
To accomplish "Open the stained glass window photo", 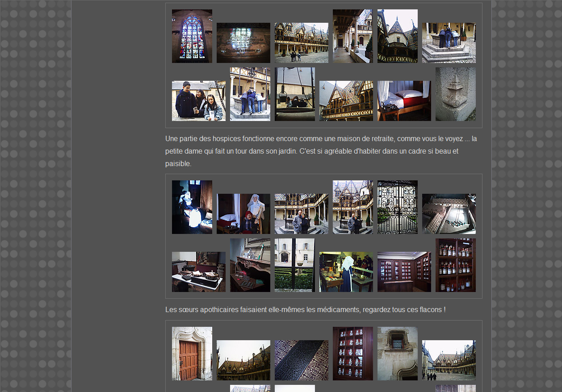I will pos(192,36).
